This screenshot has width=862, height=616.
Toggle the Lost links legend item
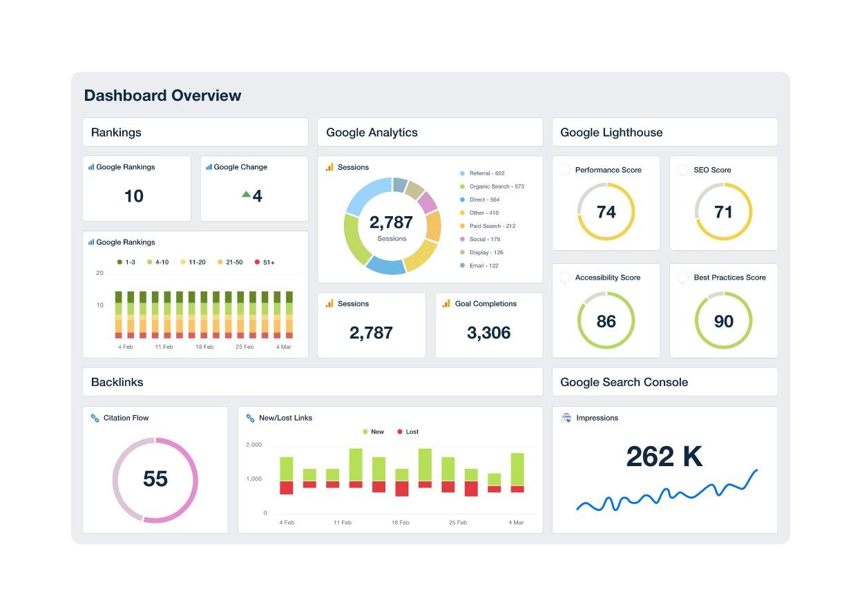coord(408,432)
